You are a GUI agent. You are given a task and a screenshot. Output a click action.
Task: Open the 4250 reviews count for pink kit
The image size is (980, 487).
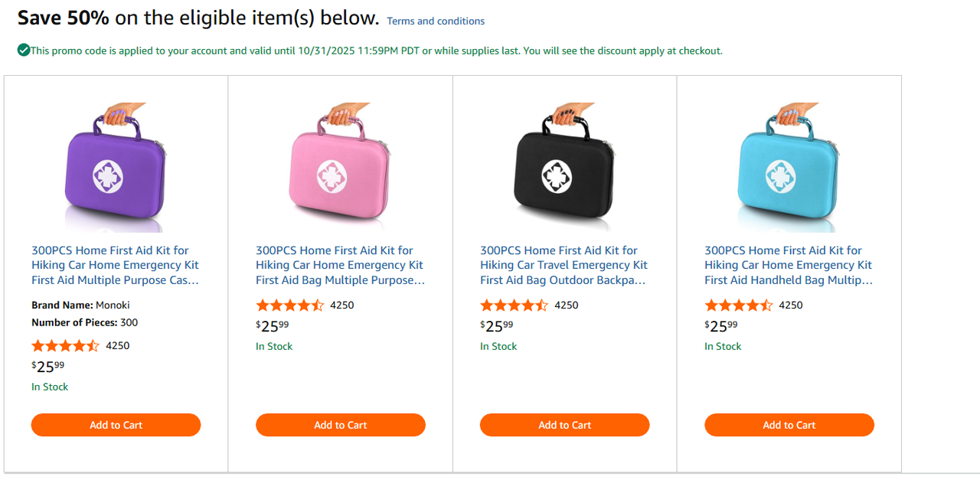[342, 305]
